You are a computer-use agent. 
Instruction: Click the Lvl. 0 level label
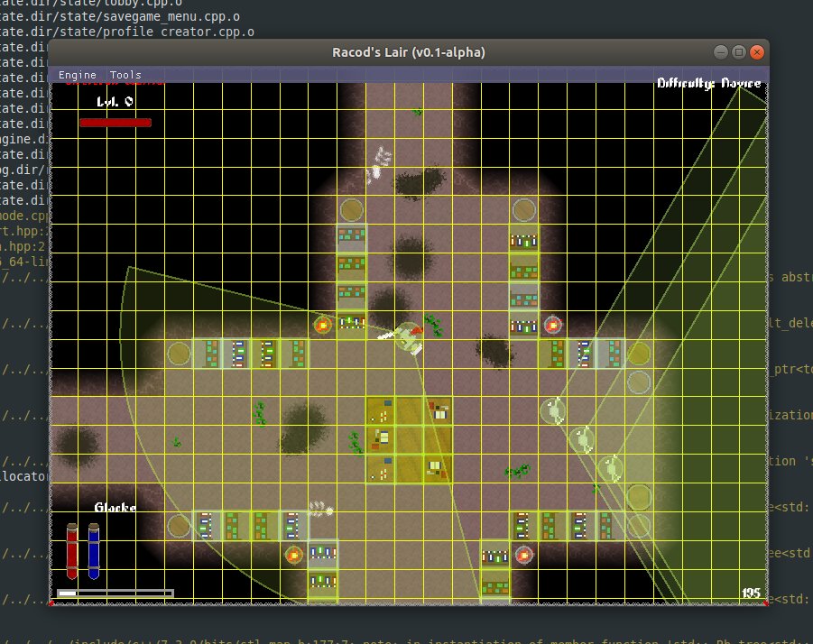point(115,102)
